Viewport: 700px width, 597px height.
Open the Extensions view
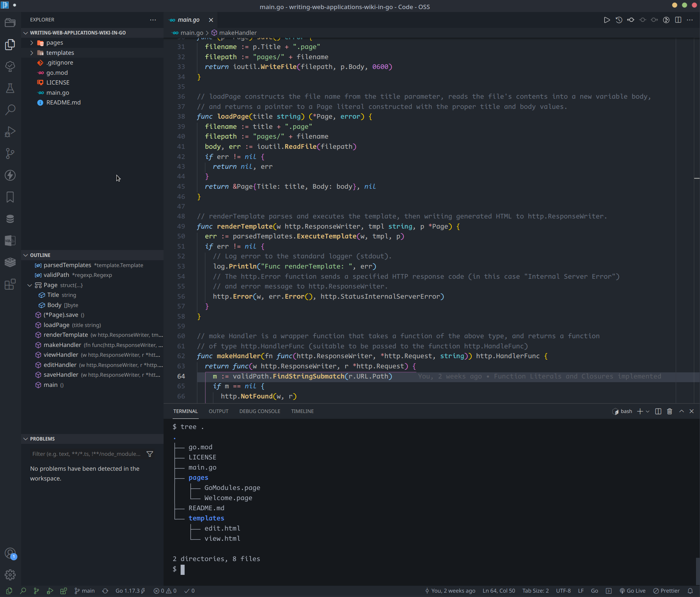tap(10, 284)
